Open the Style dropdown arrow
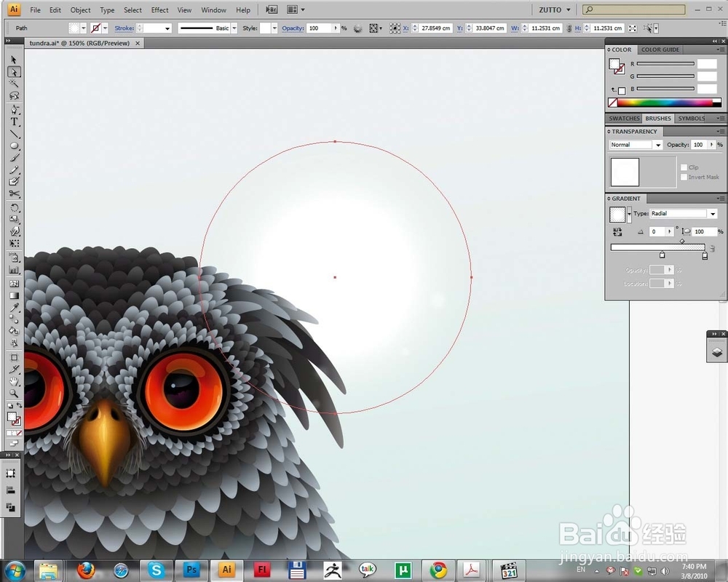This screenshot has width=728, height=582. [274, 28]
